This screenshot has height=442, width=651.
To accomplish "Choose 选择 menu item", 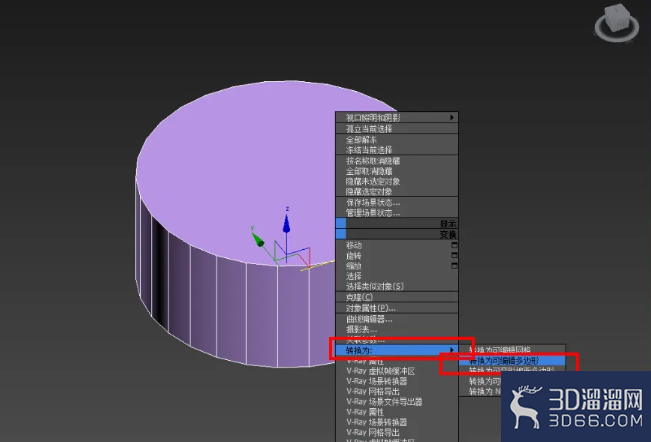I will click(397, 276).
